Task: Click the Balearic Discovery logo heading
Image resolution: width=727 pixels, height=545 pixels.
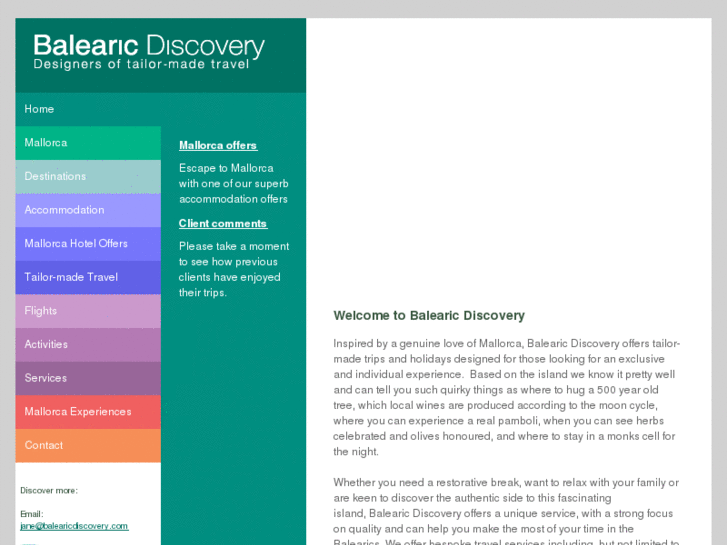Action: [149, 46]
